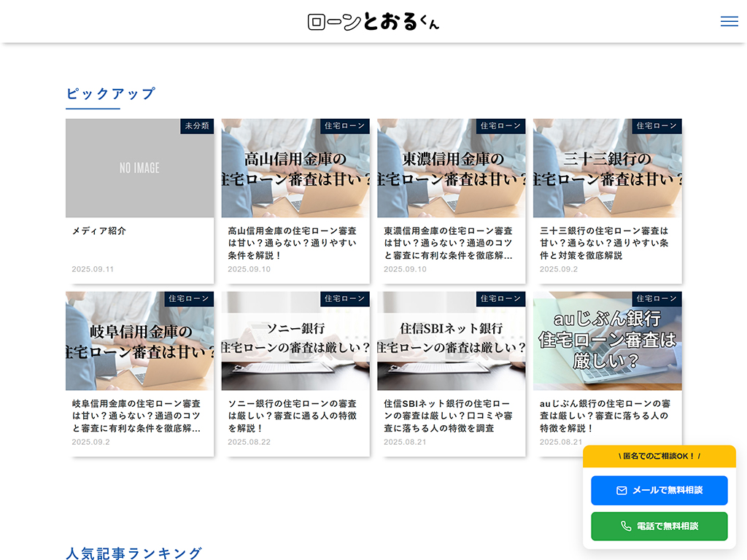Viewport: 747px width, 560px height.
Task: Click 未分類 category tag
Action: click(197, 126)
